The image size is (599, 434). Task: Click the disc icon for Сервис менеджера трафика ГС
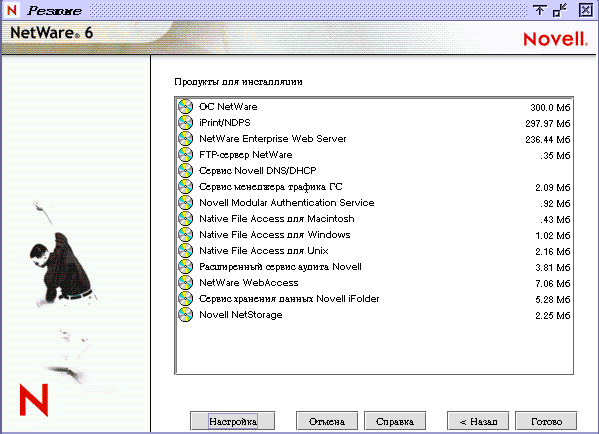point(186,187)
